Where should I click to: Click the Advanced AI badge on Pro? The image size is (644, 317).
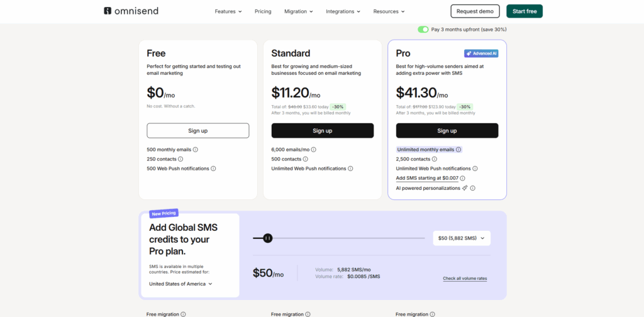click(x=481, y=54)
